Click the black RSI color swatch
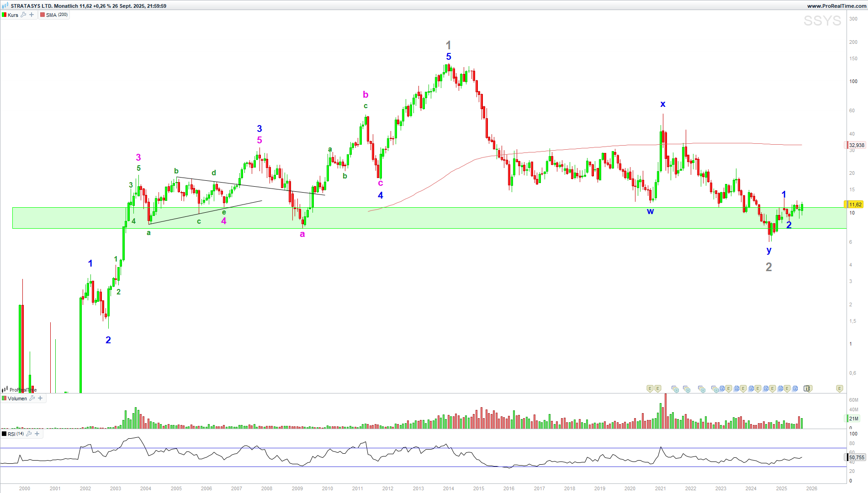868x493 pixels. point(4,434)
